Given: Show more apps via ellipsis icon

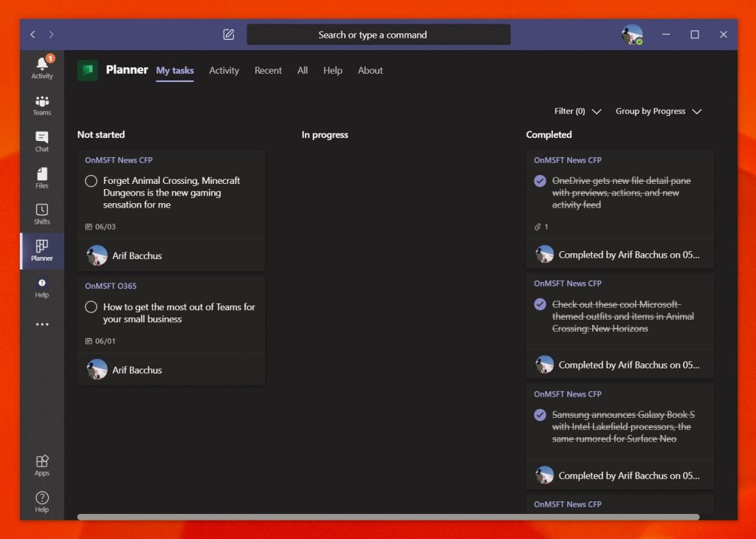Looking at the screenshot, I should 42,324.
